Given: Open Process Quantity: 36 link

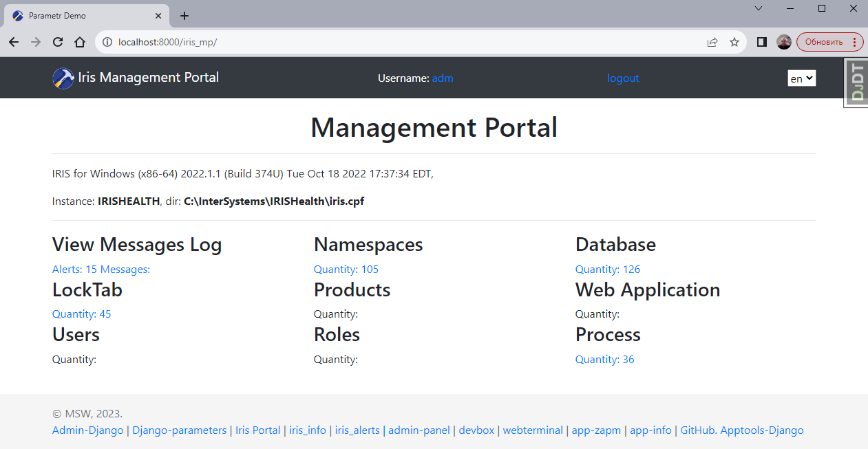Looking at the screenshot, I should click(605, 360).
